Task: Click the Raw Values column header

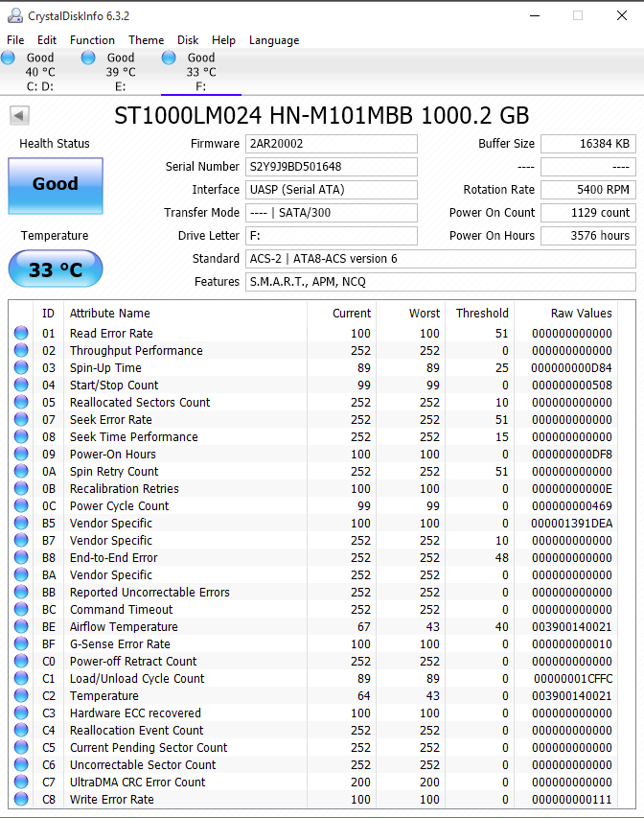Action: [581, 313]
